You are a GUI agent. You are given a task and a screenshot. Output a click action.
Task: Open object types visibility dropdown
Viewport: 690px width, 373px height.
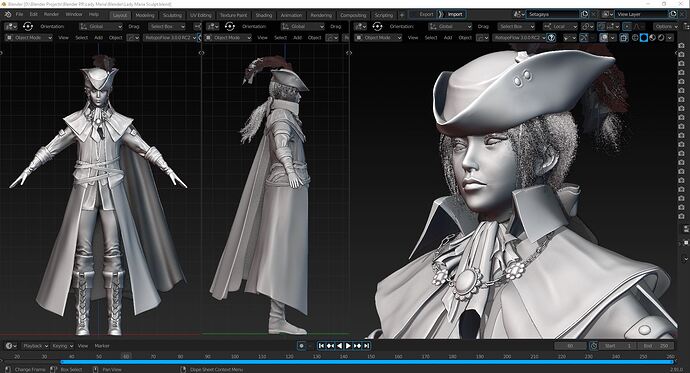569,38
